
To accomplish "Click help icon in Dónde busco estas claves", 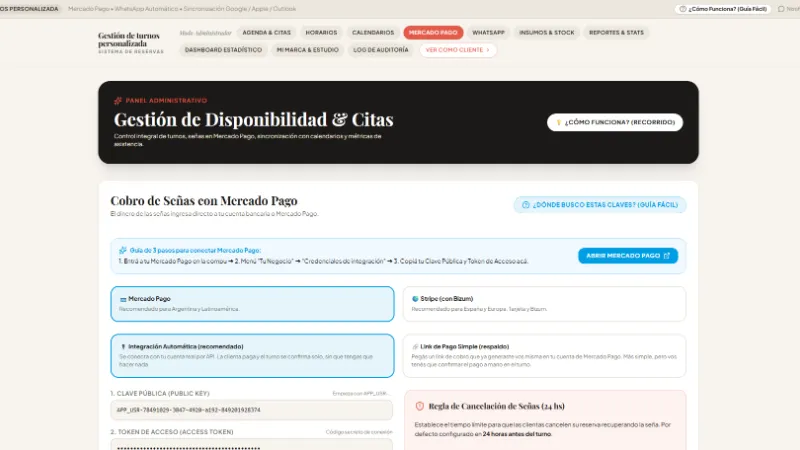I will 526,205.
